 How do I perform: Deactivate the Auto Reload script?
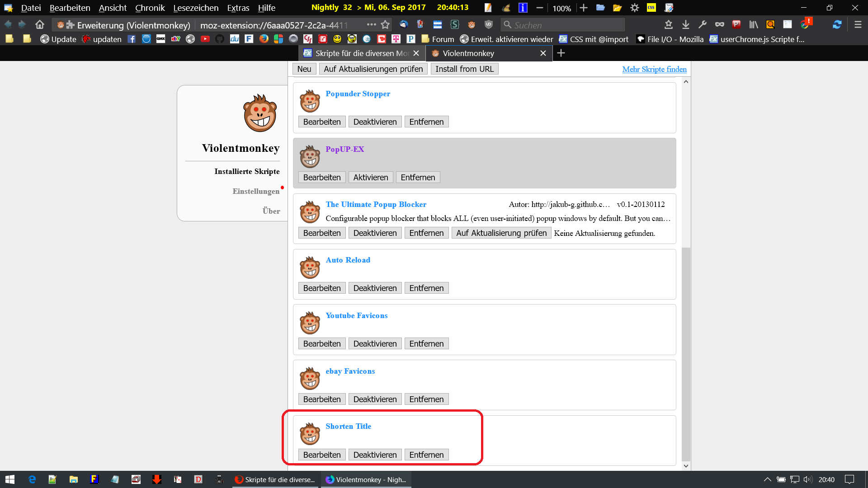pos(375,288)
